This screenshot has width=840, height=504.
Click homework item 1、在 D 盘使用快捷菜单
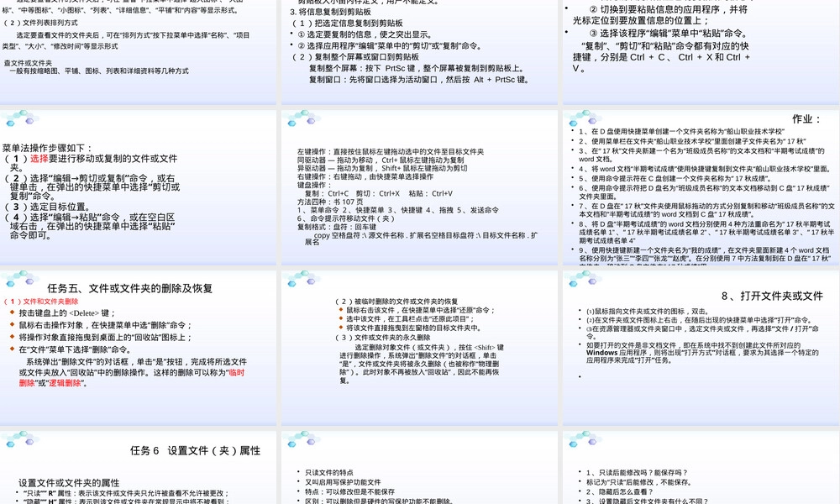681,131
